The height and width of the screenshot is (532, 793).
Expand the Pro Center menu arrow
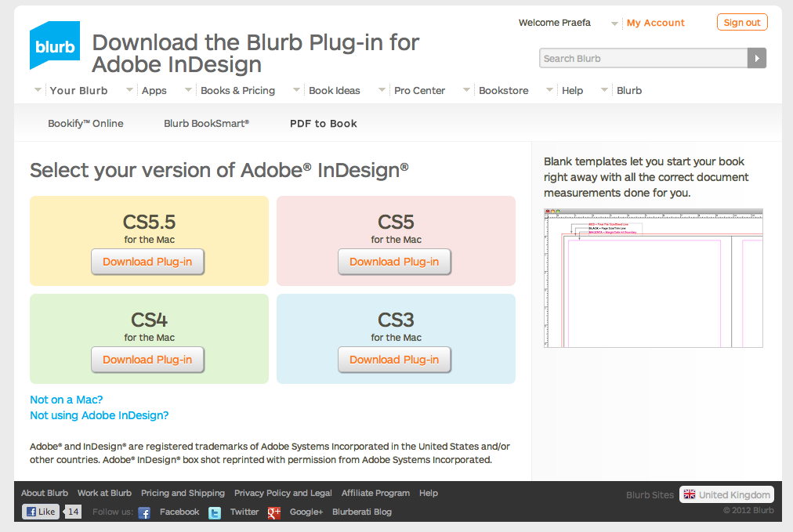point(382,90)
